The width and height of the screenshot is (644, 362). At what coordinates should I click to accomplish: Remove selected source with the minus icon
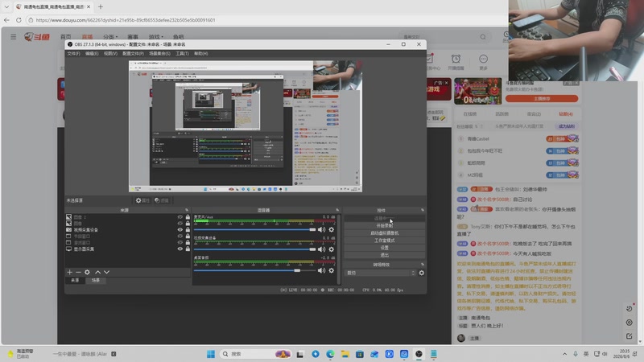click(x=78, y=272)
